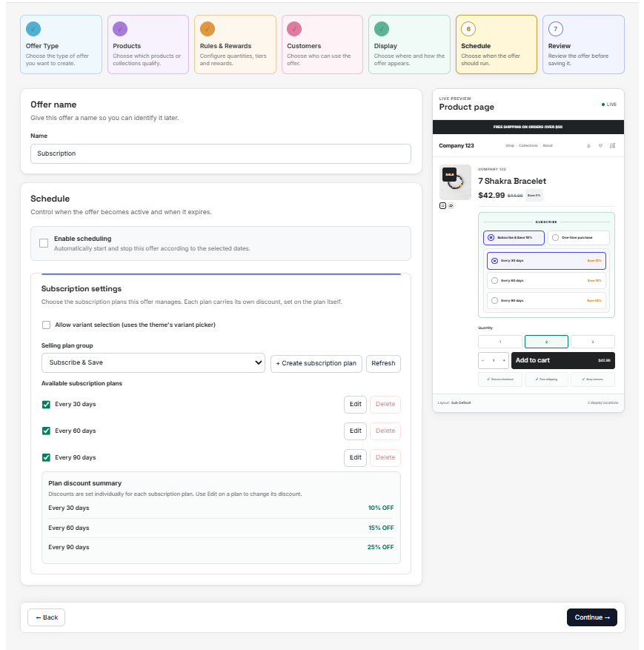Click the Shop link in preview nav
This screenshot has height=650, width=644.
510,146
